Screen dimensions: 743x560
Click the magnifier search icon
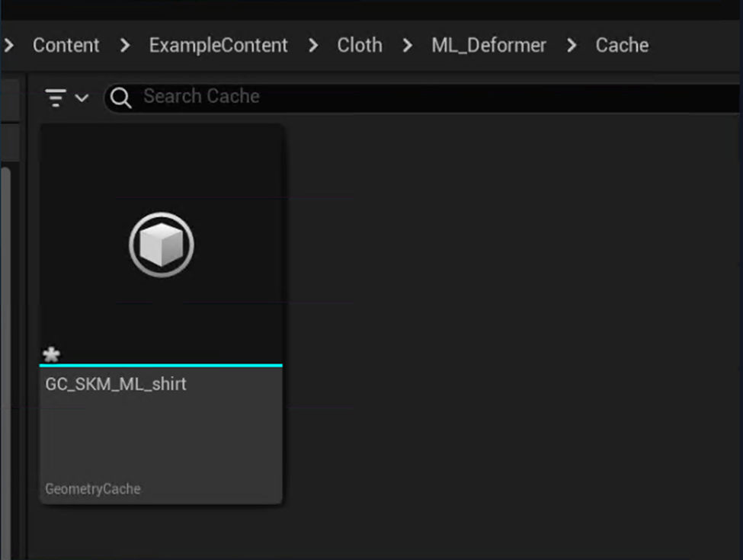point(121,98)
